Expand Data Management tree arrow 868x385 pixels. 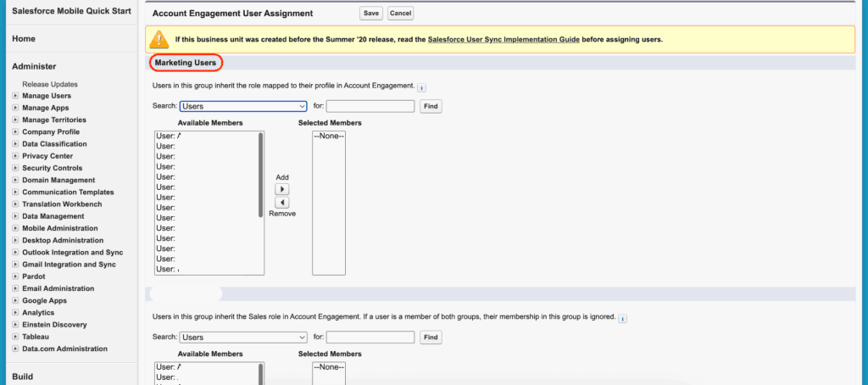coord(15,216)
